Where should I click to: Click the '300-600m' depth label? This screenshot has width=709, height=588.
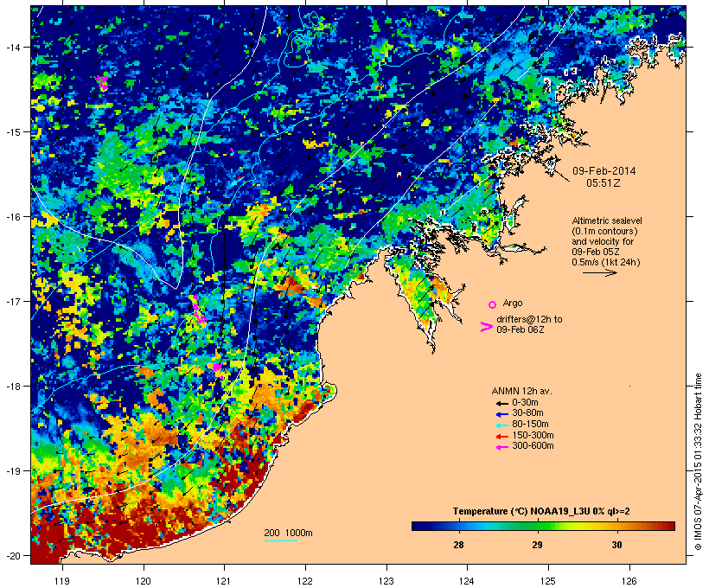533,446
